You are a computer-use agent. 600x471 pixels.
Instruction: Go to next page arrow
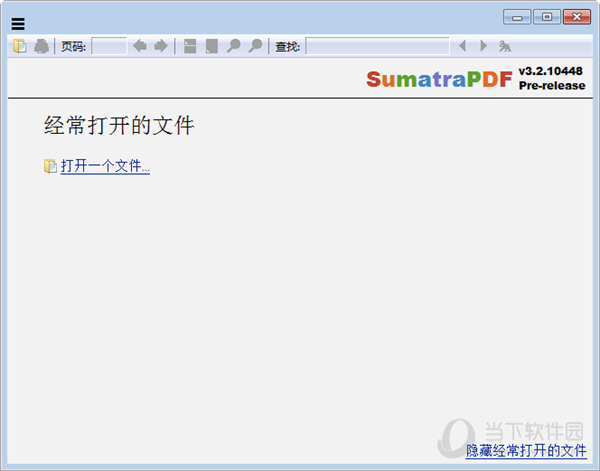pyautogui.click(x=161, y=46)
